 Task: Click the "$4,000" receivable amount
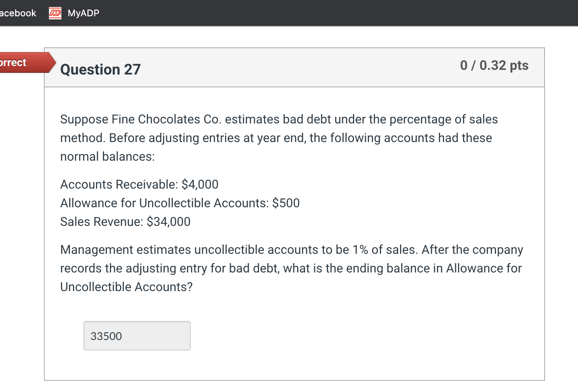coord(200,184)
